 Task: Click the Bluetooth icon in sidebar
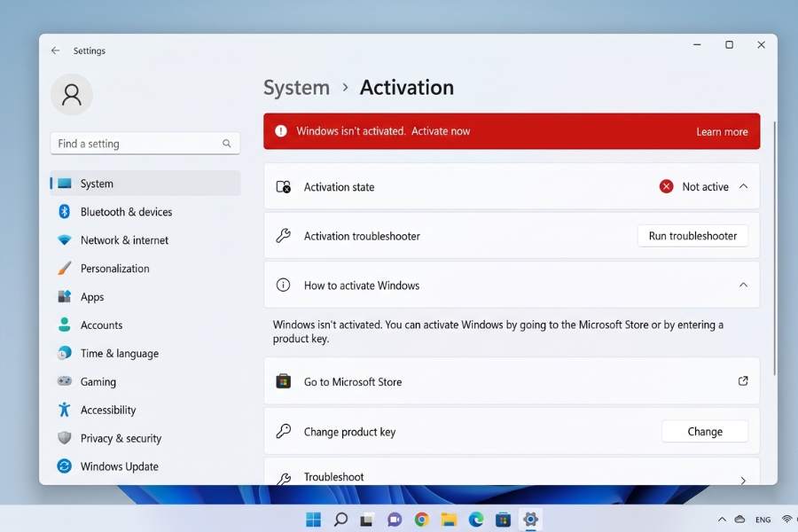(64, 211)
